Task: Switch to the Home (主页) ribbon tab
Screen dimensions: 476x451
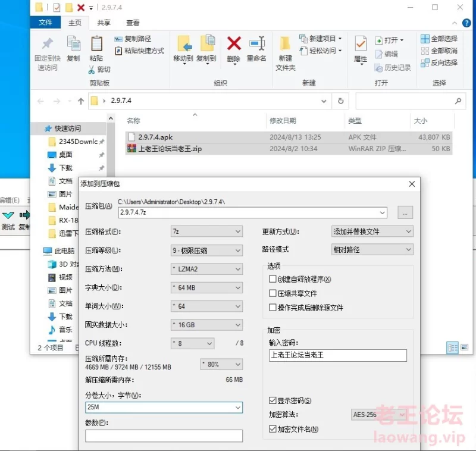Action: [x=75, y=23]
